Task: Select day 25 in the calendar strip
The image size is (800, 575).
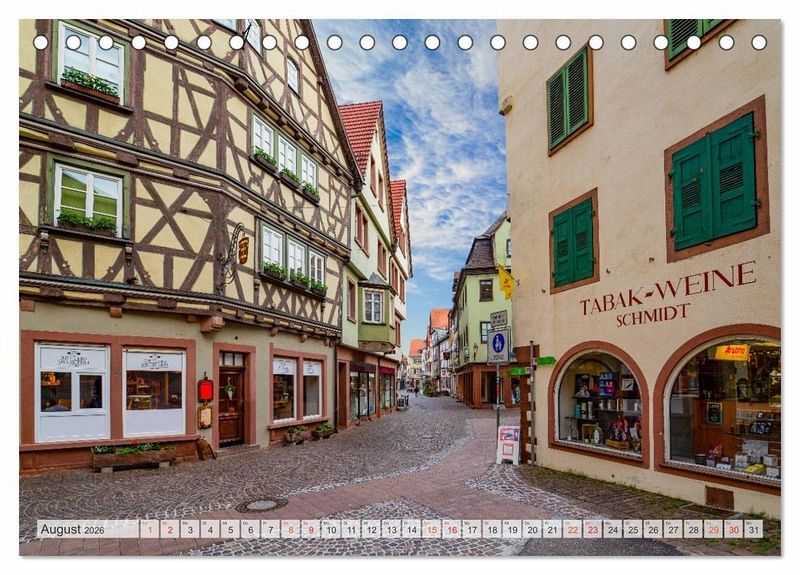Action: [x=633, y=529]
